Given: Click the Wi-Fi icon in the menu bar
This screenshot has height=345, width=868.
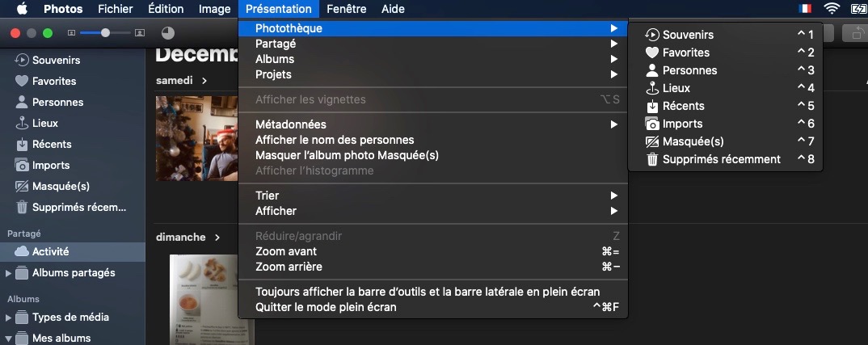Looking at the screenshot, I should [832, 8].
